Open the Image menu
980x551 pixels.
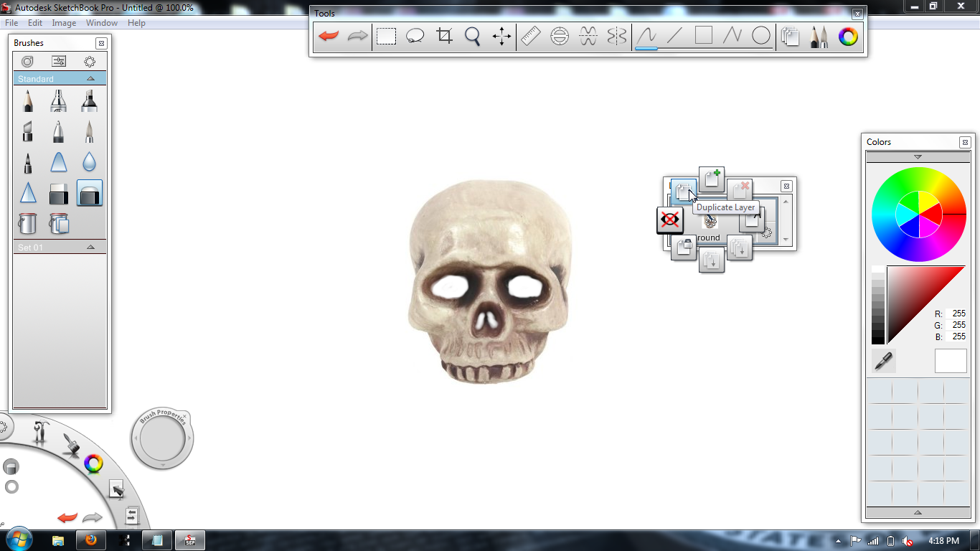point(64,23)
